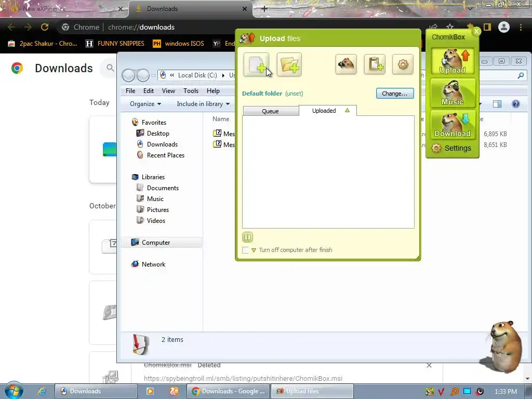Toggle the Explorer preview pane icon
Viewport: 532px width, 399px height.
click(497, 104)
